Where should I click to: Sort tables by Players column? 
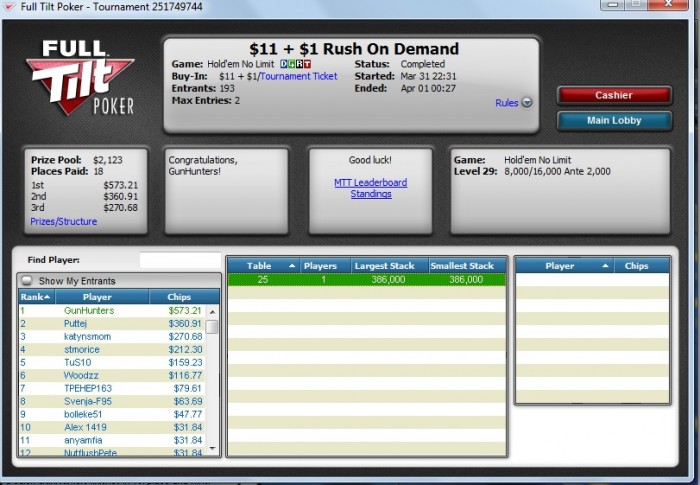tap(325, 266)
